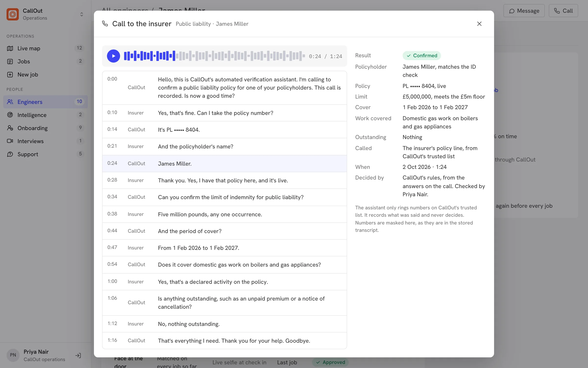This screenshot has height=368, width=588.
Task: Click the CallOut logo icon
Action: pos(12,14)
